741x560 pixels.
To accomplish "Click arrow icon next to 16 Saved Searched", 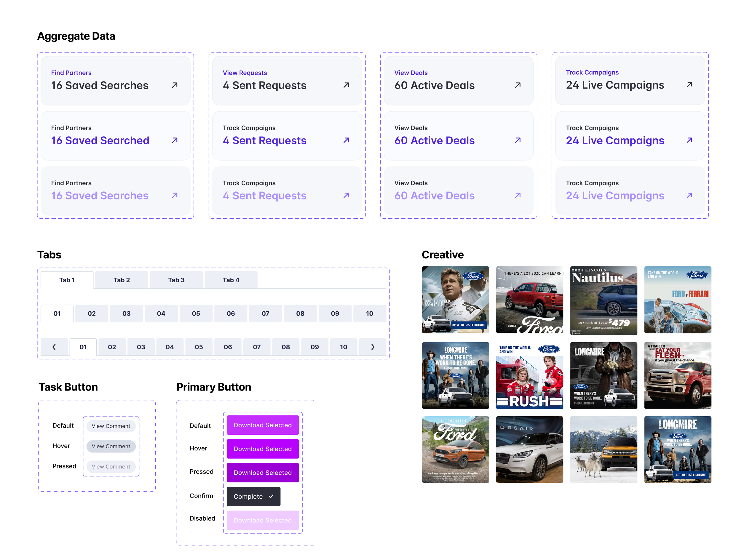I will point(175,140).
